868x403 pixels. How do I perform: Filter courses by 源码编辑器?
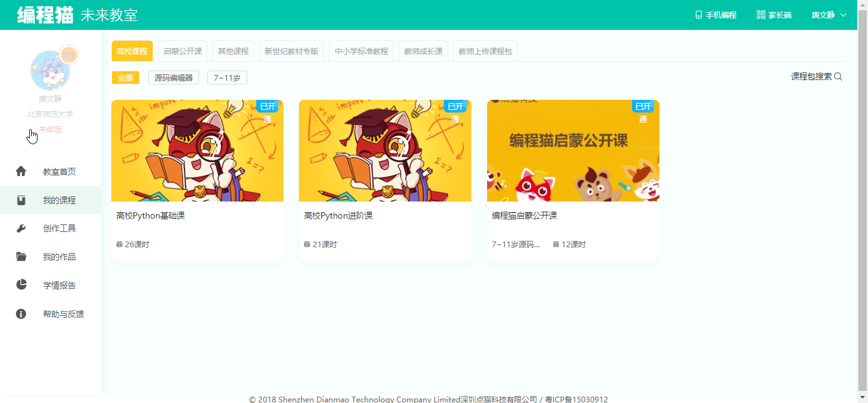[x=174, y=78]
